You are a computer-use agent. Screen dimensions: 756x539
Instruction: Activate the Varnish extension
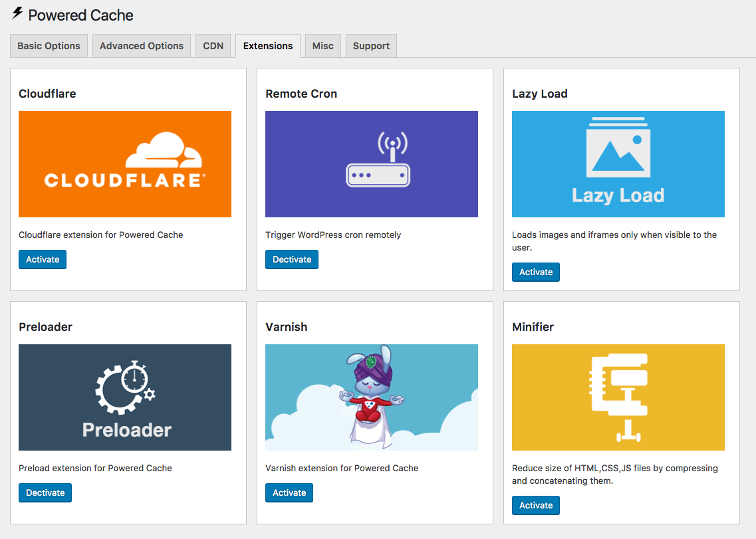(289, 492)
